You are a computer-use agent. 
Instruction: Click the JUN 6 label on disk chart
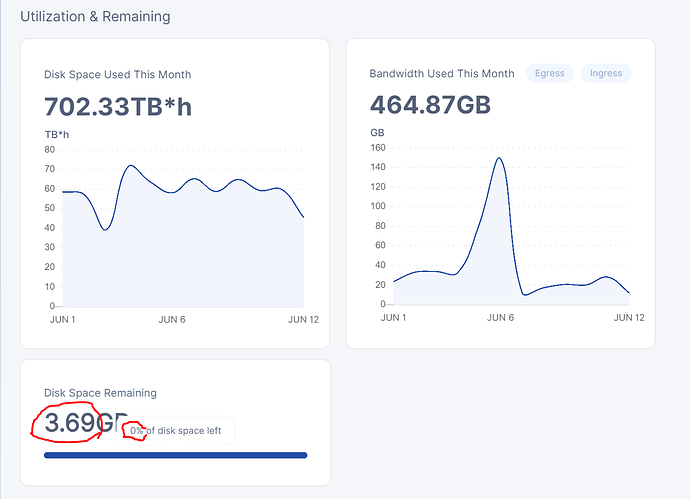(x=173, y=319)
